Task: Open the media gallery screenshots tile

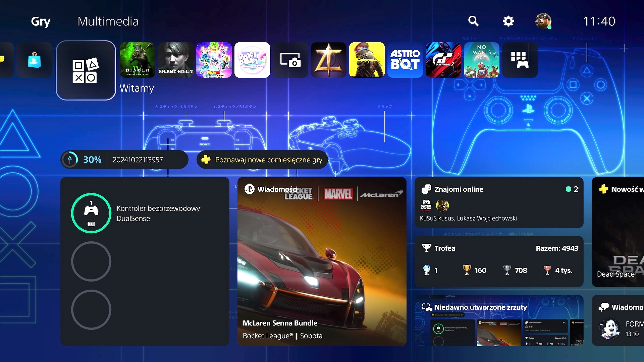Action: [290, 60]
